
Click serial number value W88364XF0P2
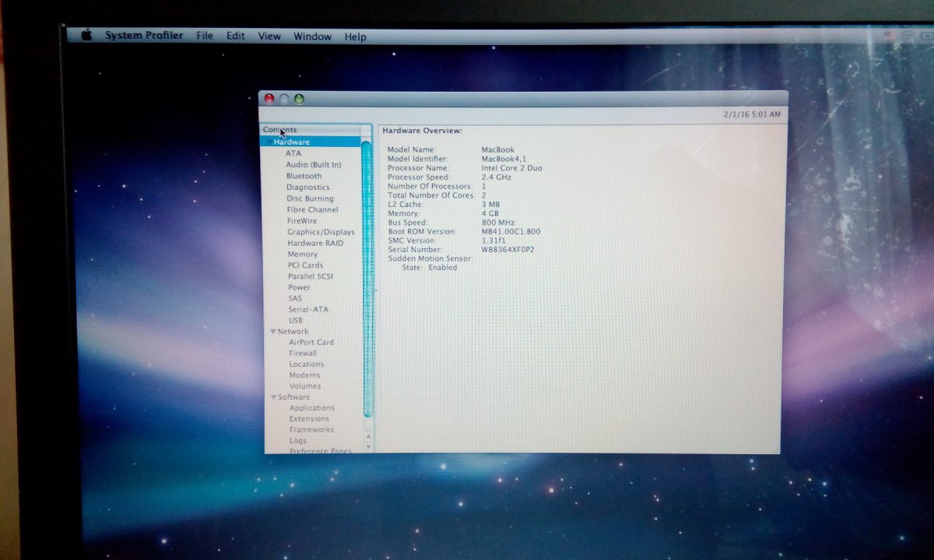[x=508, y=250]
